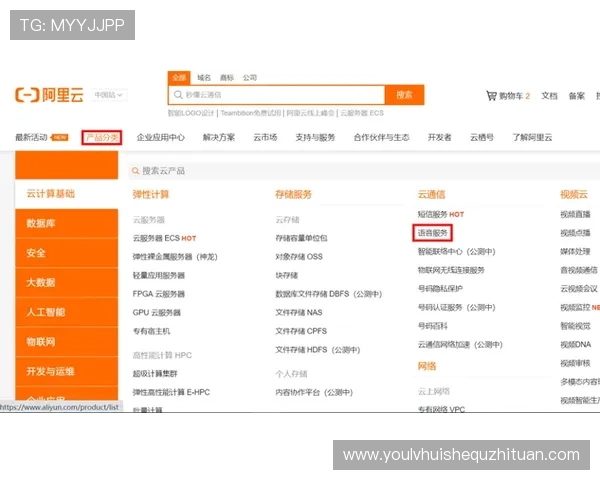Open 备案 in the top bar
This screenshot has width=600, height=480.
point(577,96)
